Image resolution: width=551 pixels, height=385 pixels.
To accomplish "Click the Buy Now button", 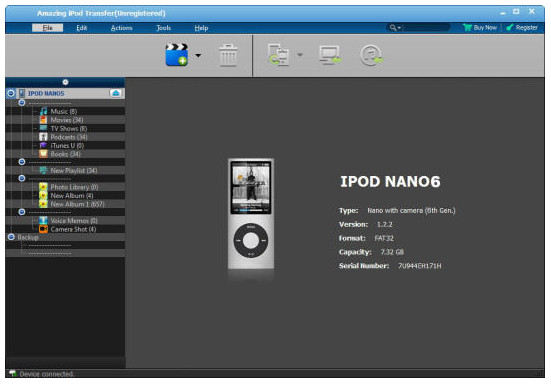I will pyautogui.click(x=480, y=27).
